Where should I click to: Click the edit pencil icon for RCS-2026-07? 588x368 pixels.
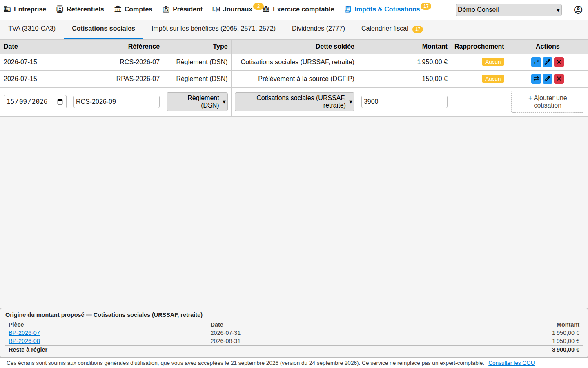(548, 62)
